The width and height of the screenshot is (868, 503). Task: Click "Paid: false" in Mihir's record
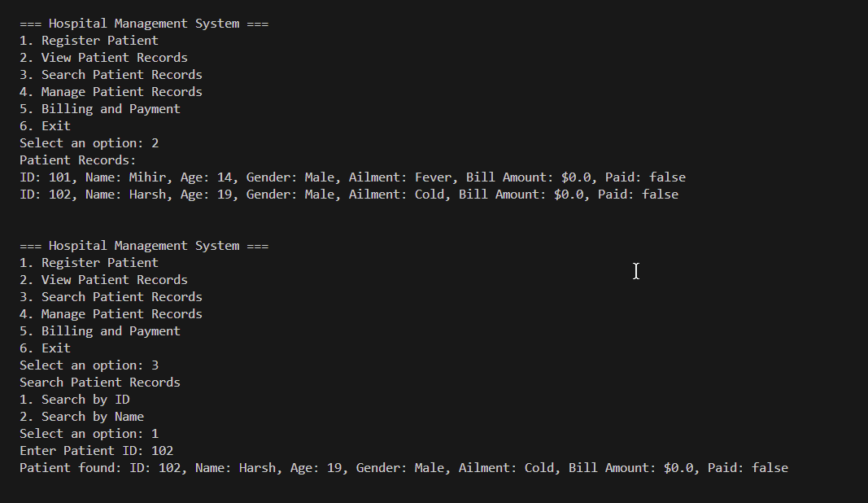pyautogui.click(x=645, y=177)
